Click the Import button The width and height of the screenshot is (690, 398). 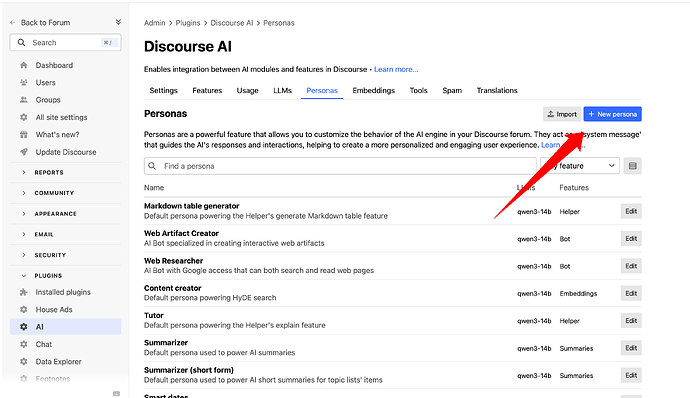(562, 114)
